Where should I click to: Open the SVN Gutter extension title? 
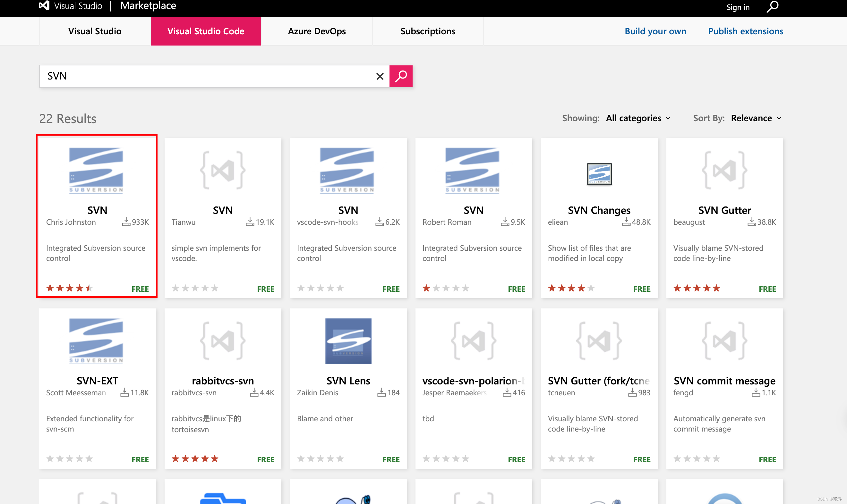(724, 210)
